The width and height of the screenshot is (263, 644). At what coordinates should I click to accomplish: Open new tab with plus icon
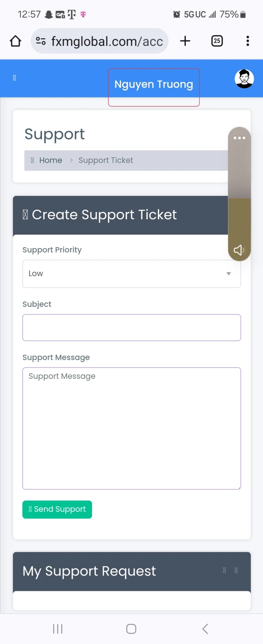click(x=185, y=41)
